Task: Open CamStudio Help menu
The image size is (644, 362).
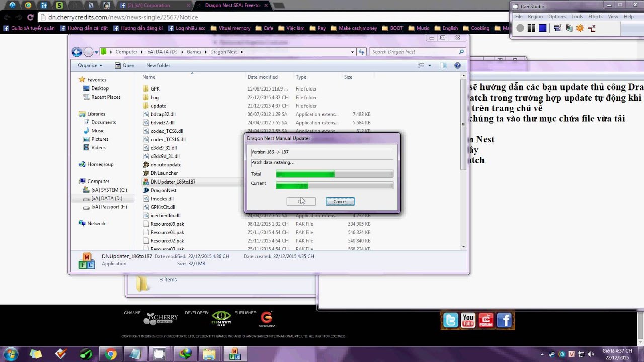Action: click(x=629, y=17)
